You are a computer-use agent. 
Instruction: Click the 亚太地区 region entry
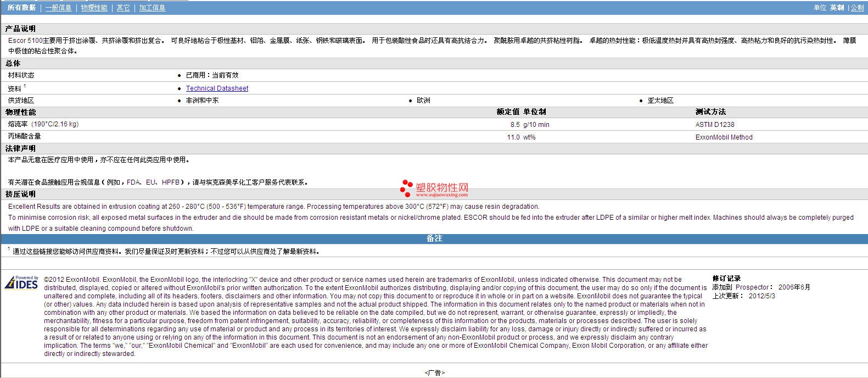pos(660,101)
